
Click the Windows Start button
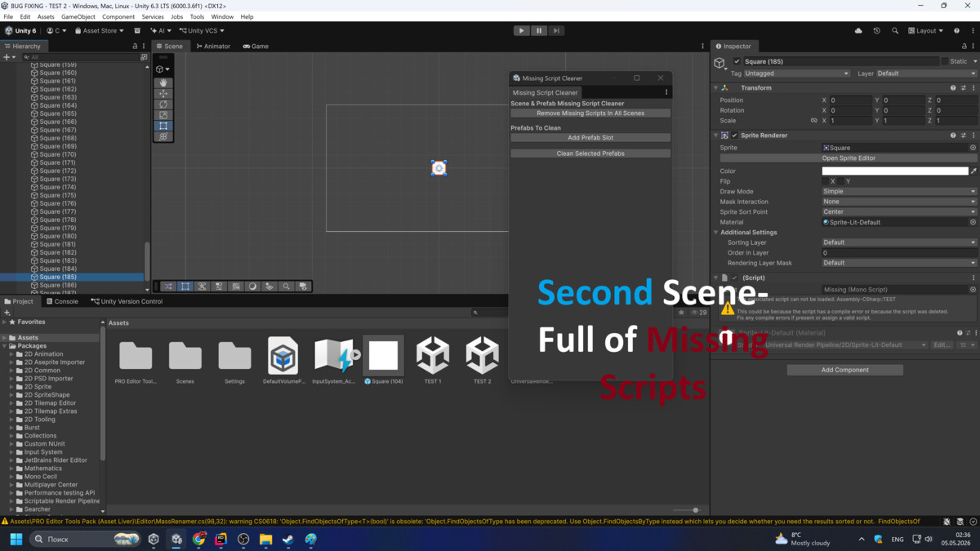[x=16, y=540]
